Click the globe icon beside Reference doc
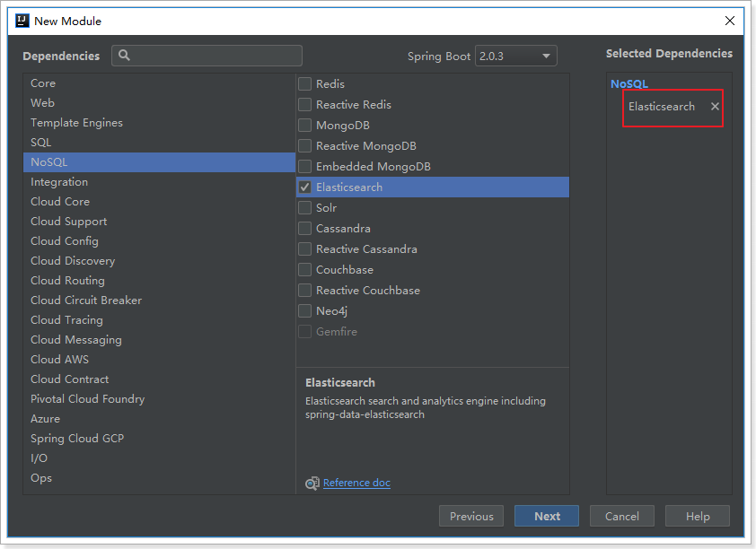The image size is (756, 549). click(x=312, y=483)
